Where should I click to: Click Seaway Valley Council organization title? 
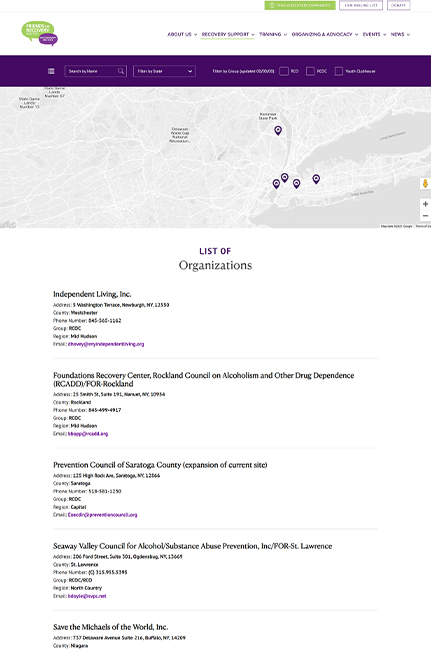[x=192, y=546]
